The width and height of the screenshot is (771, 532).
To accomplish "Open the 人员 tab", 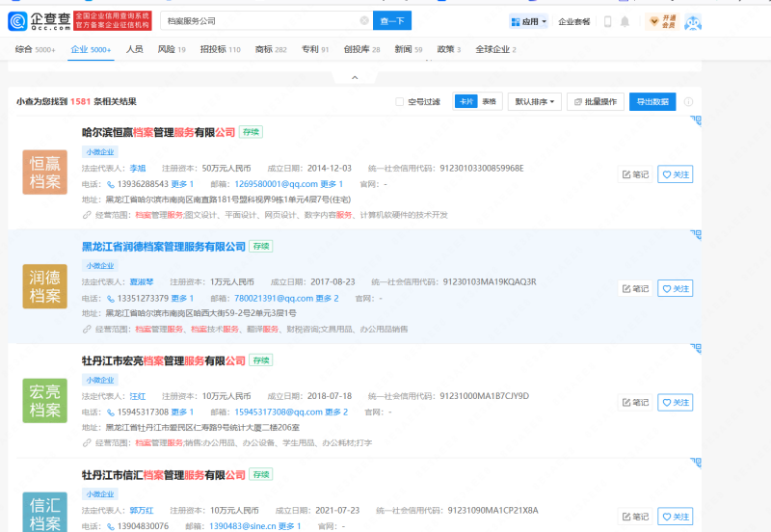I will 134,49.
